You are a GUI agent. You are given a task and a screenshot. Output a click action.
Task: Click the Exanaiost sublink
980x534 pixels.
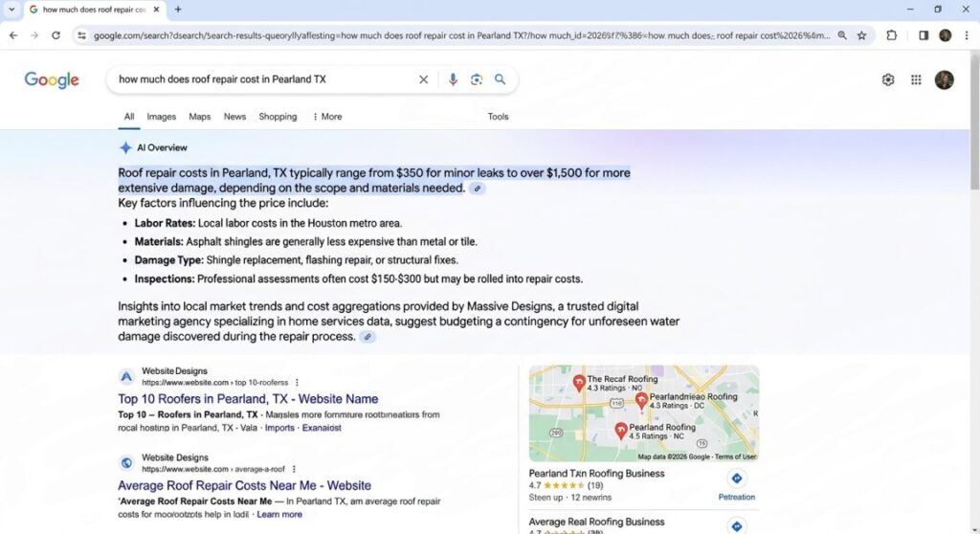[x=322, y=428]
